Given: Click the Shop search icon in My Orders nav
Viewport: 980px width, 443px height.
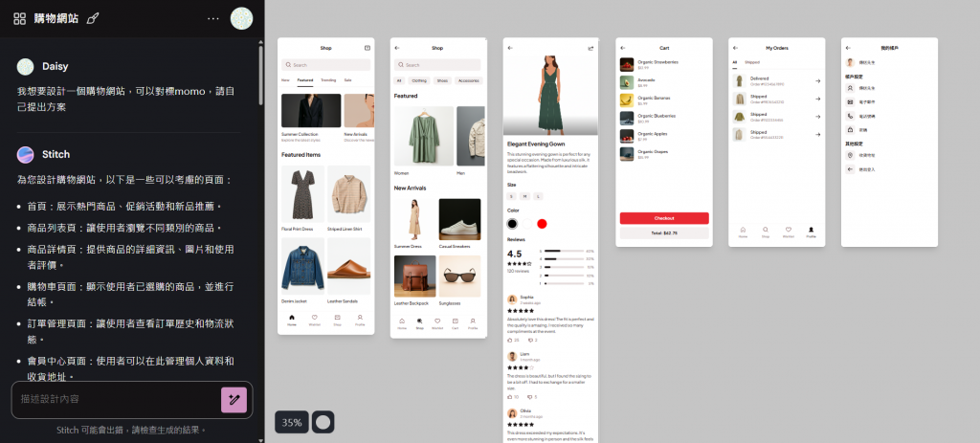Looking at the screenshot, I should [766, 232].
